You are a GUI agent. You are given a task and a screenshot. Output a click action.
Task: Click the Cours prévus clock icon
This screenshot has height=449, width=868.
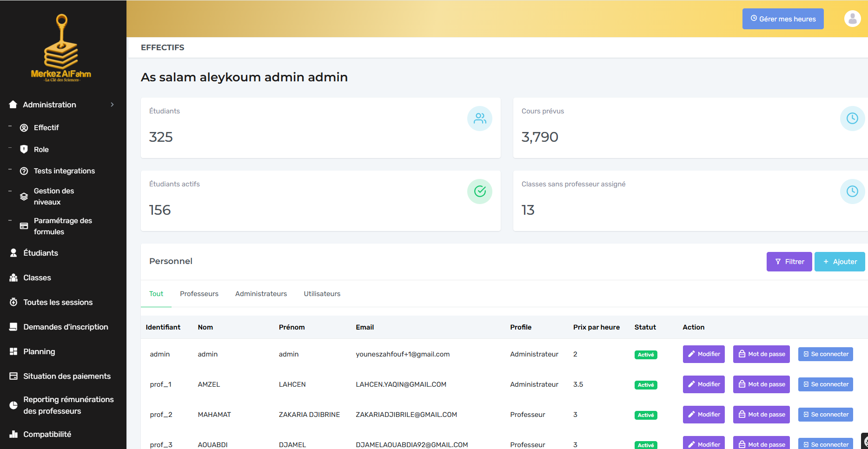pyautogui.click(x=852, y=119)
